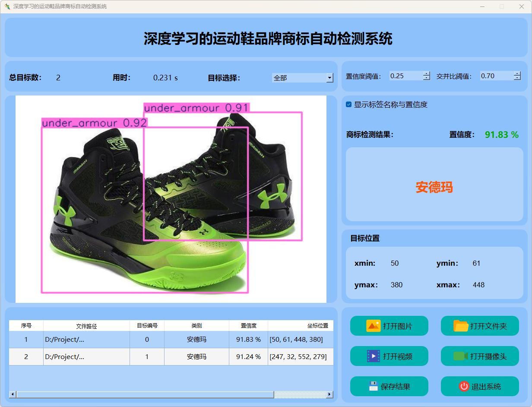Click the 目标编号 cell showing 0
Viewport: 532px width, 407px height.
[x=147, y=340]
